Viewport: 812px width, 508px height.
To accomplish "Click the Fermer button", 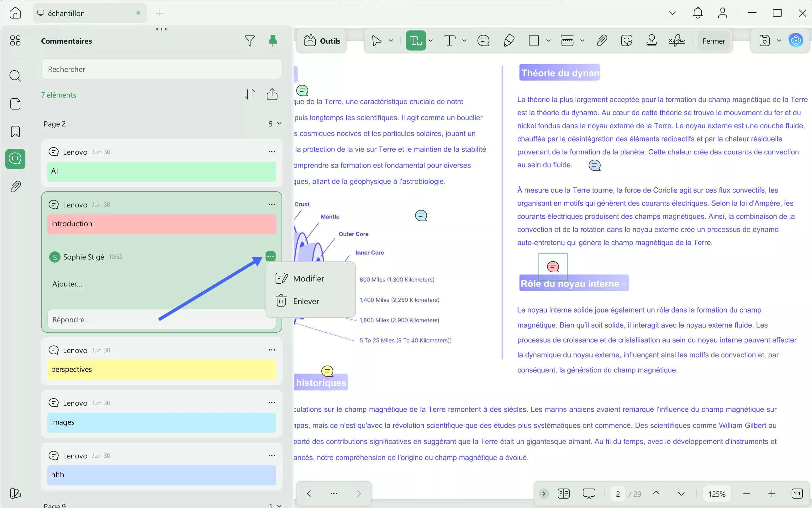I will click(714, 41).
